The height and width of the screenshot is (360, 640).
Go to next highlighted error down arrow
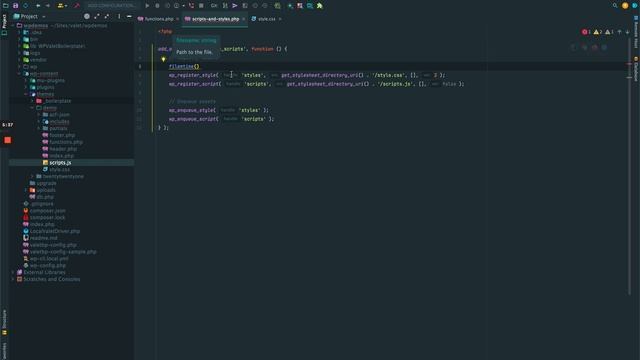pos(627,32)
